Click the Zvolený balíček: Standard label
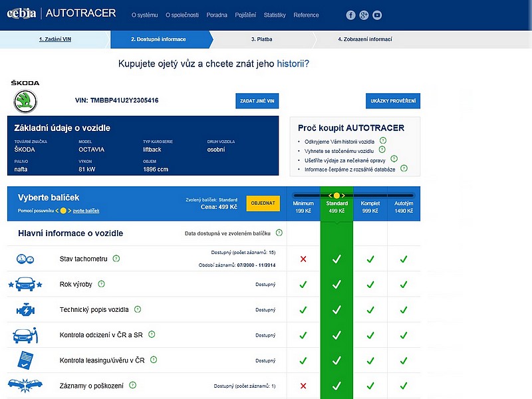532x399 pixels. tap(211, 200)
